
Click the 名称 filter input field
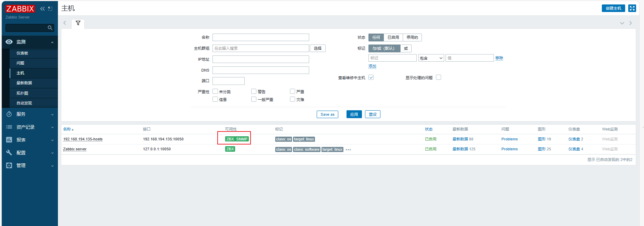click(x=260, y=37)
